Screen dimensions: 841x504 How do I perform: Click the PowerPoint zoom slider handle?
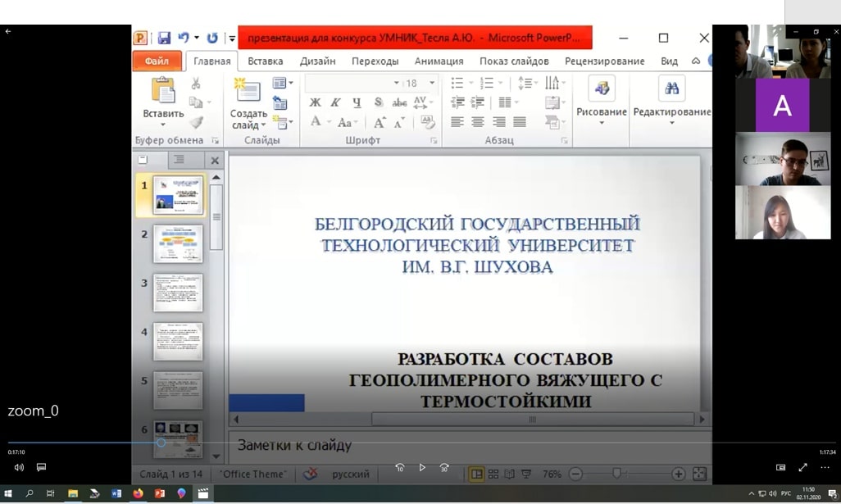(616, 473)
